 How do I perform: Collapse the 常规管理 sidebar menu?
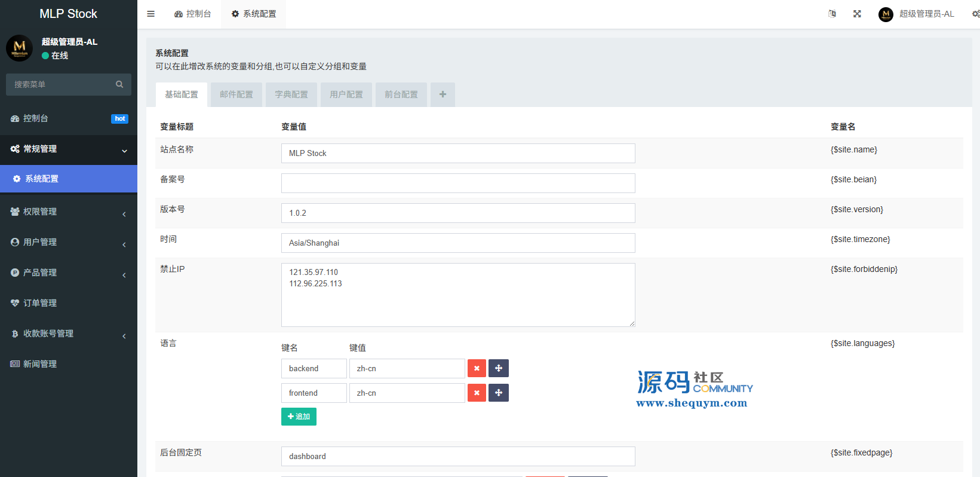(69, 149)
